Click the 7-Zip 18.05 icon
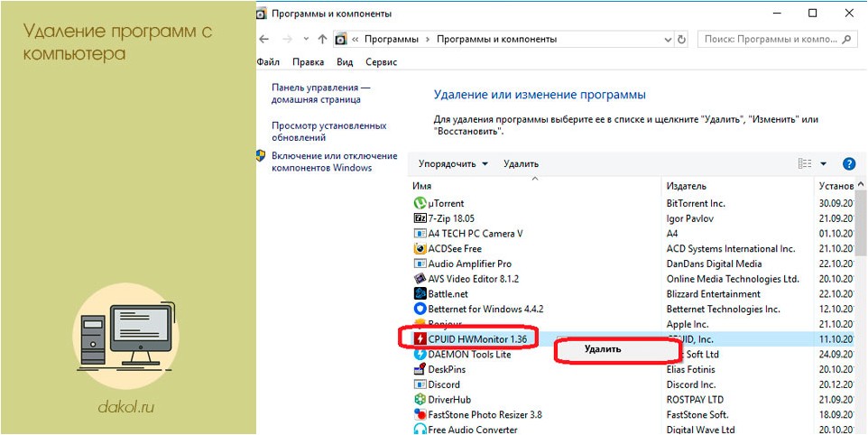Viewport: 868px width, 435px height. (x=420, y=218)
